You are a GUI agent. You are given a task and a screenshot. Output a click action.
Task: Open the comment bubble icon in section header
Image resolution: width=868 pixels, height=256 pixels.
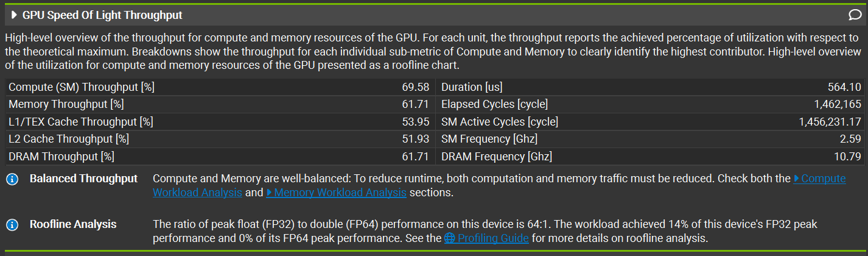854,15
